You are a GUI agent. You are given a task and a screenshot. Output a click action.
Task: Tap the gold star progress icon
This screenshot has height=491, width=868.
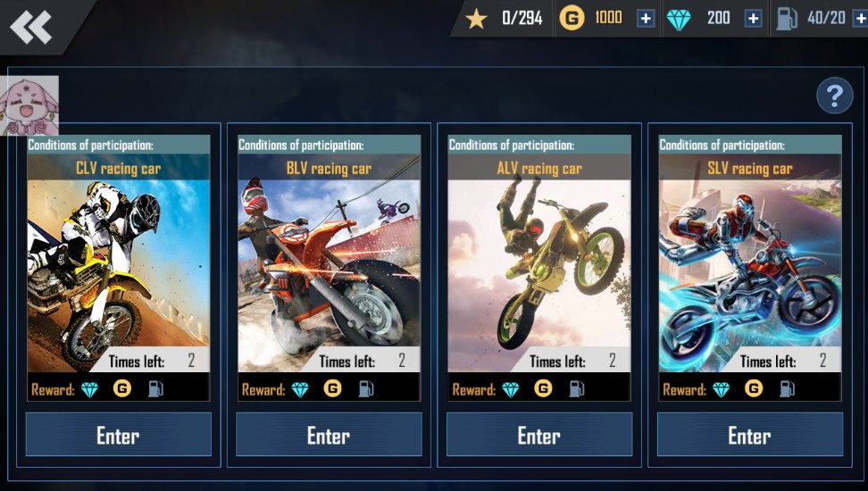[x=476, y=19]
